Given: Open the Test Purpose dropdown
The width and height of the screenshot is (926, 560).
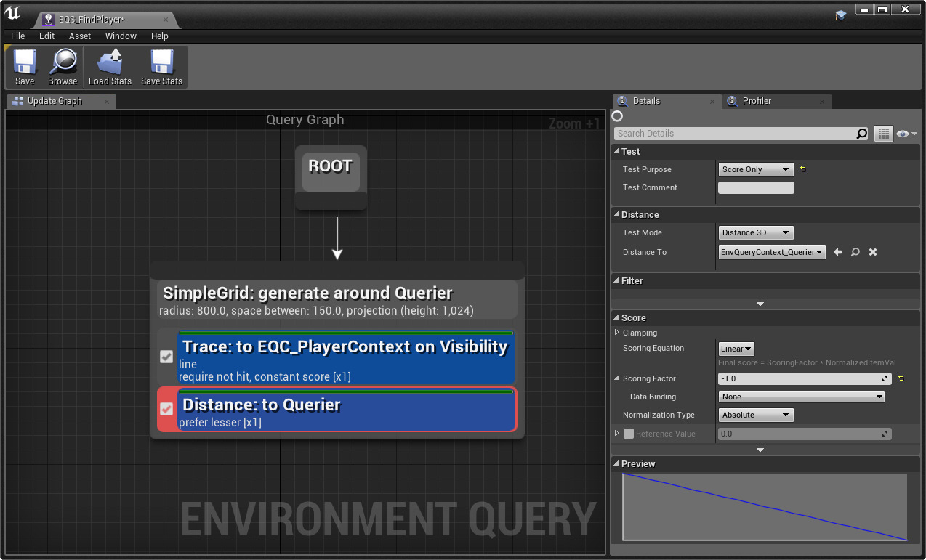Looking at the screenshot, I should click(755, 169).
